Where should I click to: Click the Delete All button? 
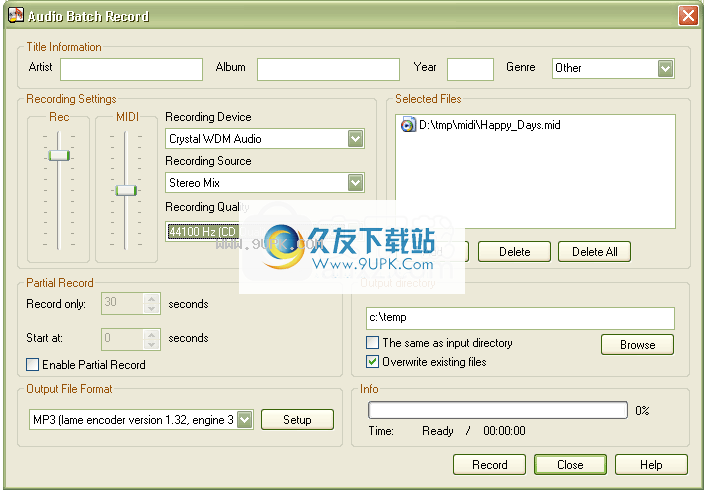point(594,251)
